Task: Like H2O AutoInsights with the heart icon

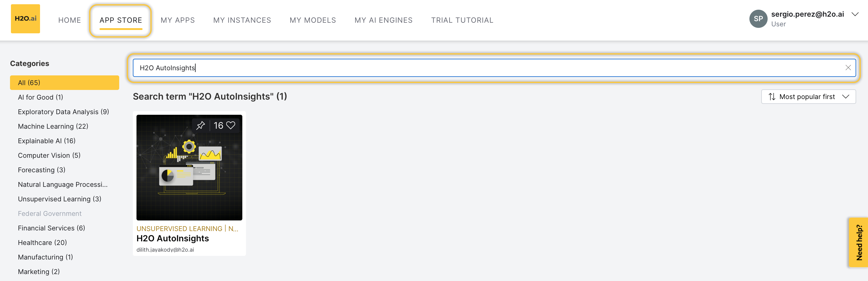Action: pyautogui.click(x=231, y=126)
